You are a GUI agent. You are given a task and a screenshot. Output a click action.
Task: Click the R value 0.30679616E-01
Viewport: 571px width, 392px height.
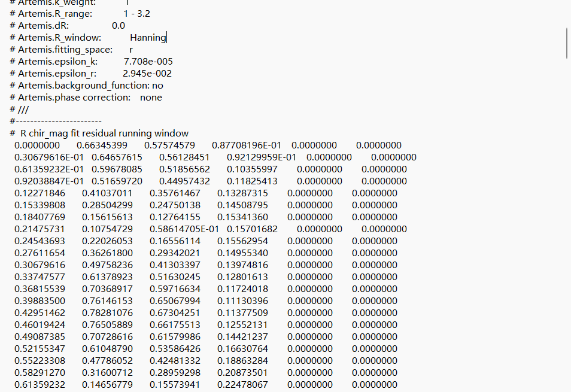pyautogui.click(x=49, y=157)
